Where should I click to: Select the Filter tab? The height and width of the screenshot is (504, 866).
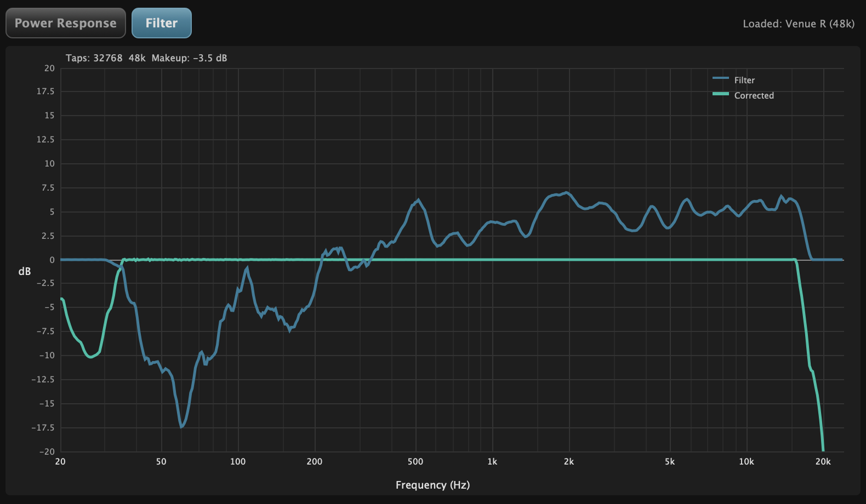point(162,23)
